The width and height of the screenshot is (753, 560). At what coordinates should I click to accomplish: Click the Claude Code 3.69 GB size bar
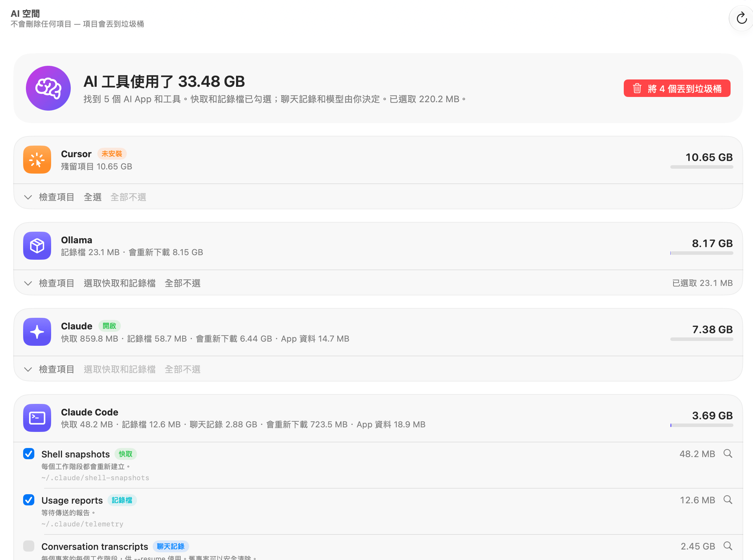(x=702, y=425)
